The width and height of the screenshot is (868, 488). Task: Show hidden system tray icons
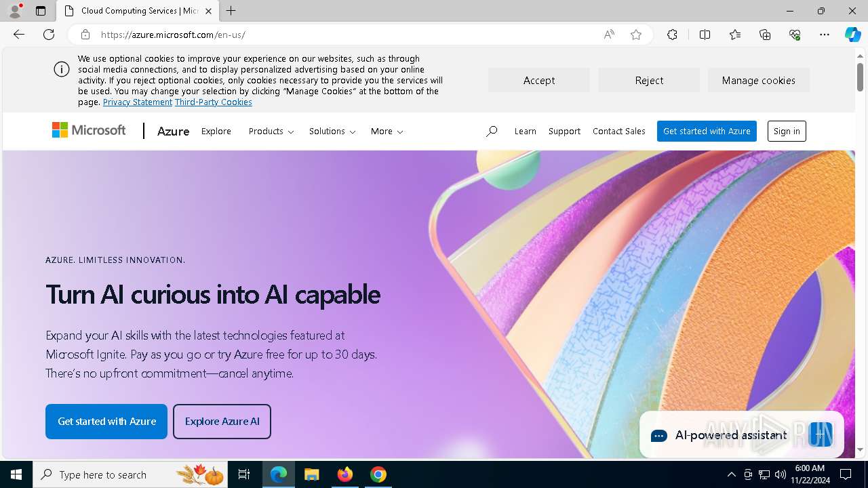coord(731,474)
